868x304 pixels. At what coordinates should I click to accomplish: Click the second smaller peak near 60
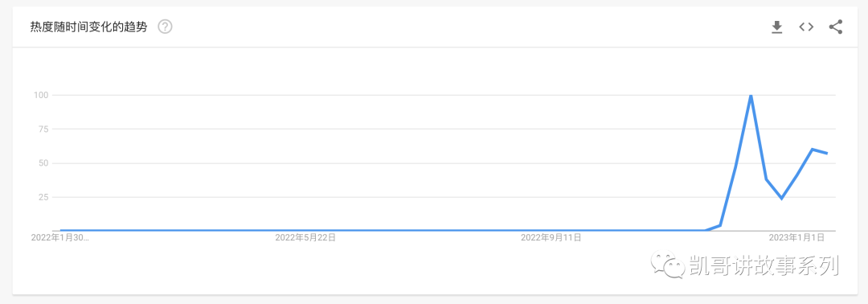[x=812, y=149]
